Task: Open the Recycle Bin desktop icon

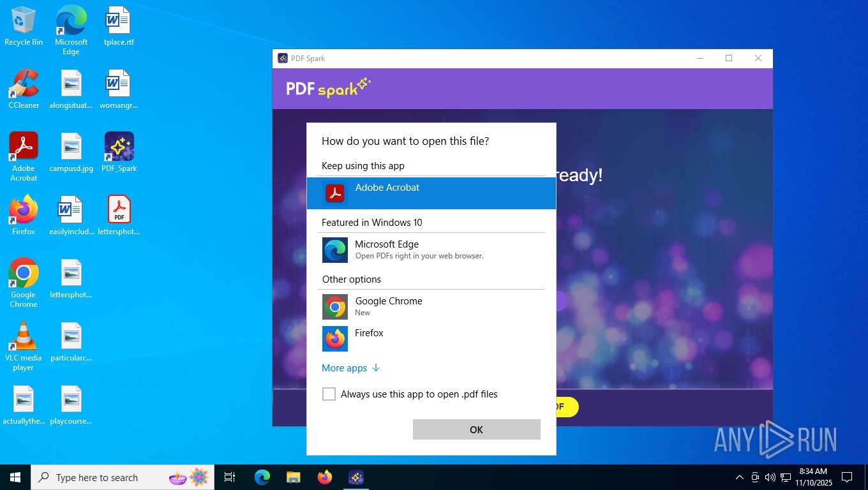Action: 24,27
